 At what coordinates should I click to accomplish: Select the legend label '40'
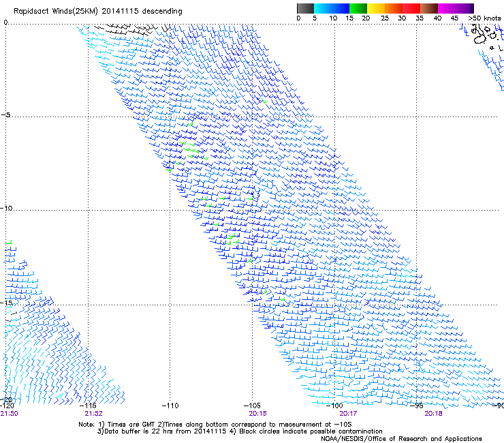pyautogui.click(x=437, y=18)
